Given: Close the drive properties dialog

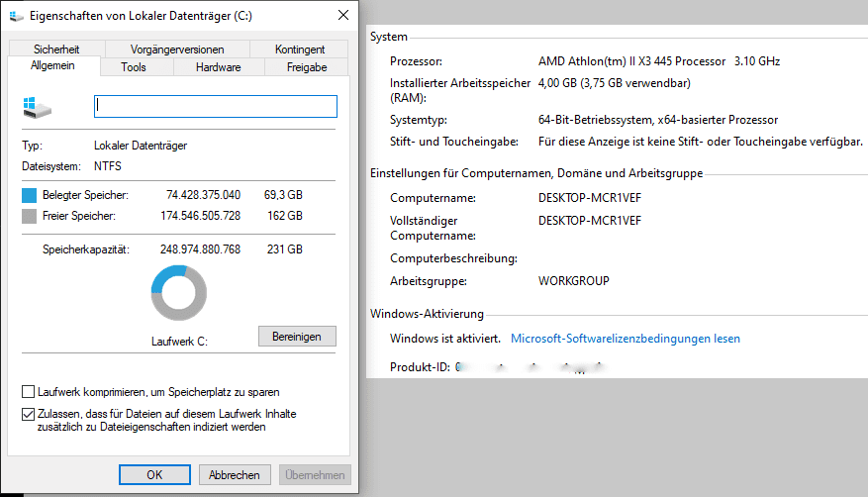Looking at the screenshot, I should [343, 16].
